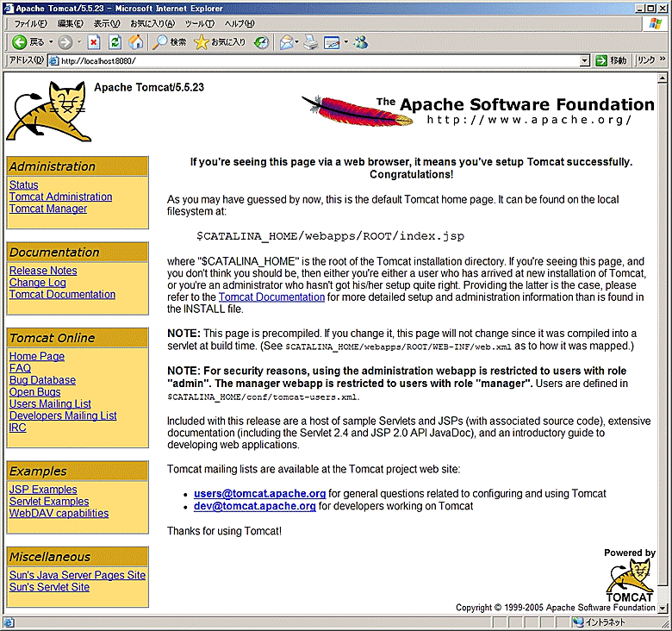
Task: Refresh the page with green arrows icon
Action: point(115,42)
